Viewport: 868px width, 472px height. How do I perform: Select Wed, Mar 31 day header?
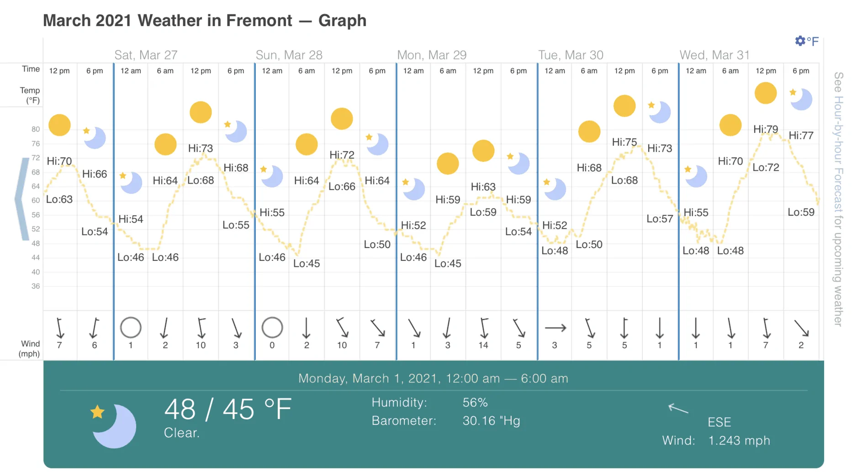tap(715, 55)
